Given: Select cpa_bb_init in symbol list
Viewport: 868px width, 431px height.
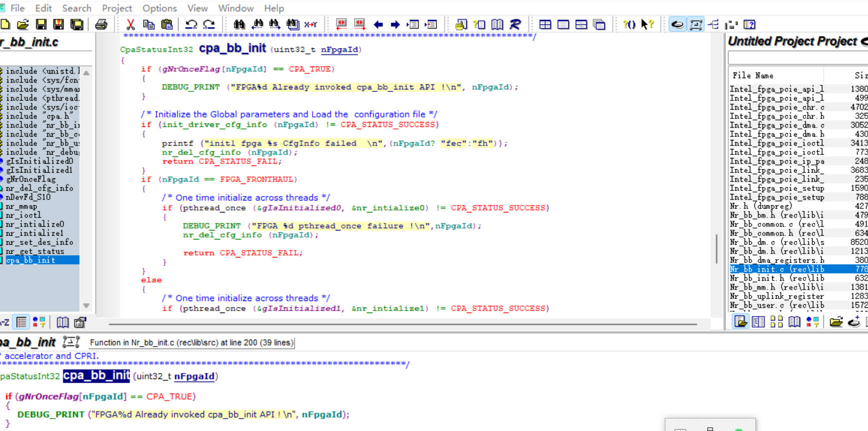Looking at the screenshot, I should click(x=40, y=260).
